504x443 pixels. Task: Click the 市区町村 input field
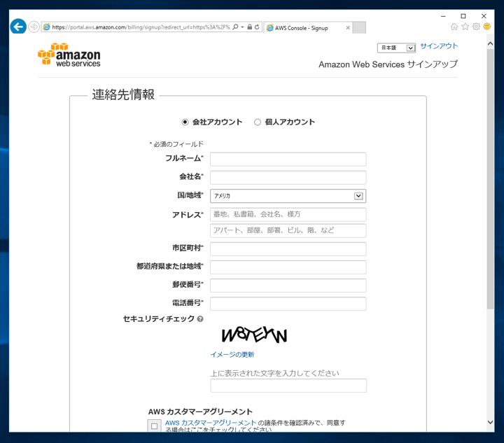pyautogui.click(x=288, y=249)
